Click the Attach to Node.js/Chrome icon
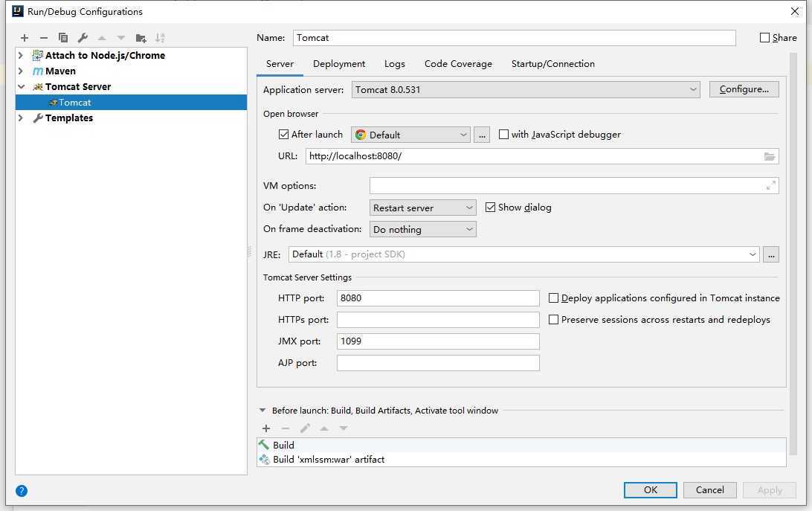 click(x=37, y=56)
